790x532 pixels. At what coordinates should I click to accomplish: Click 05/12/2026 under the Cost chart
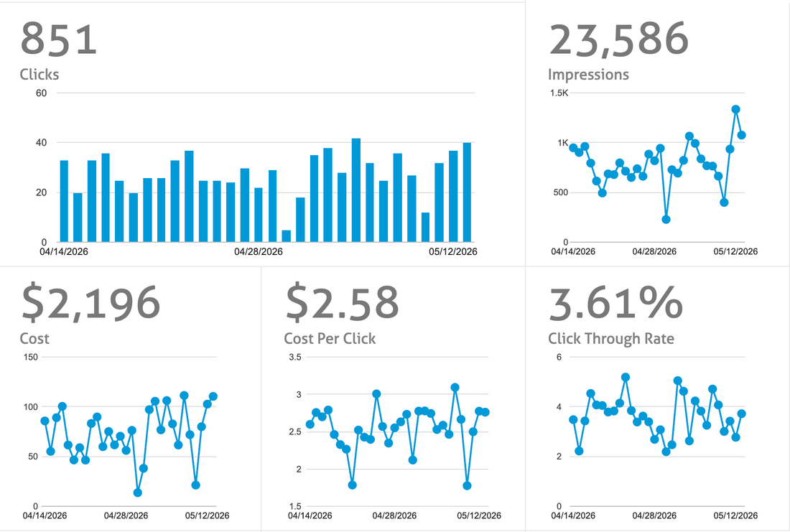click(207, 516)
